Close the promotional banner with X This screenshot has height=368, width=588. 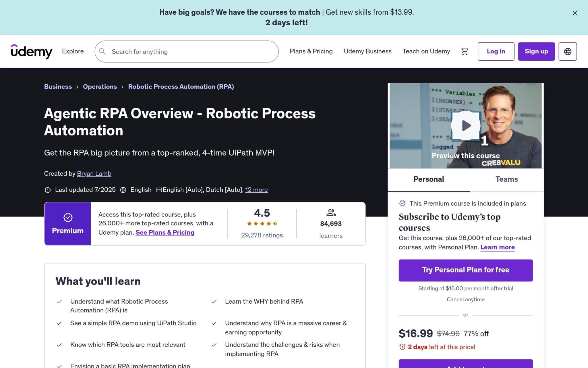coord(575,13)
